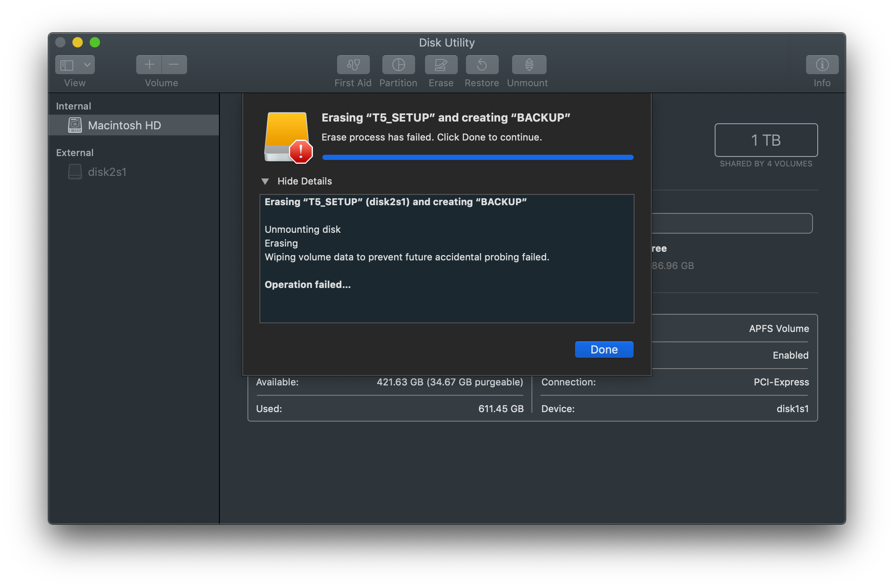Toggle the sidebar View icon

tap(67, 65)
